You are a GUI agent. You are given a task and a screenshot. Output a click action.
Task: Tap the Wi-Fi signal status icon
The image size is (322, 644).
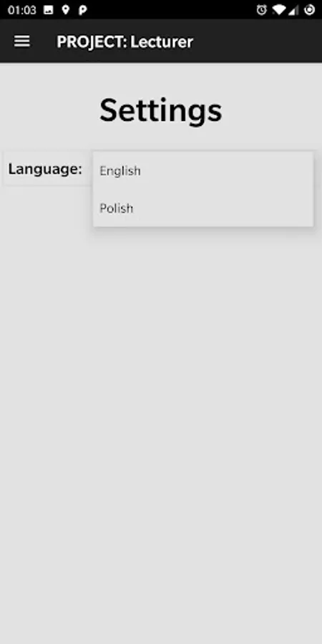coord(278,10)
